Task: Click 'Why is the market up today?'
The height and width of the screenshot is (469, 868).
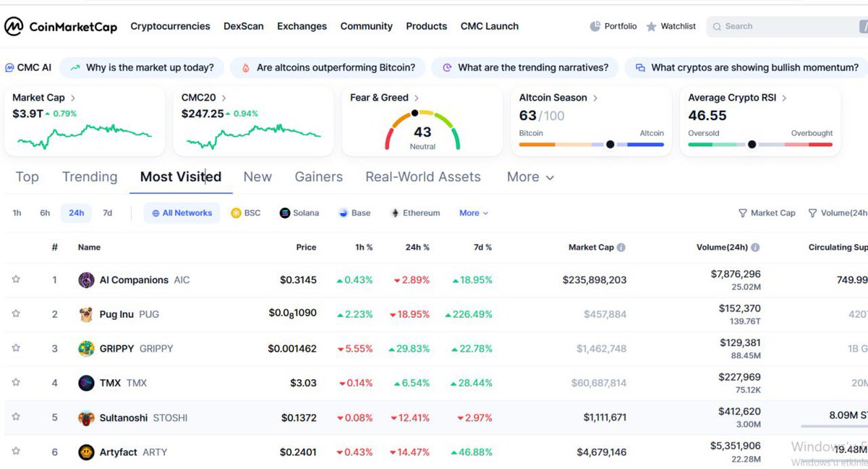Action: 142,67
